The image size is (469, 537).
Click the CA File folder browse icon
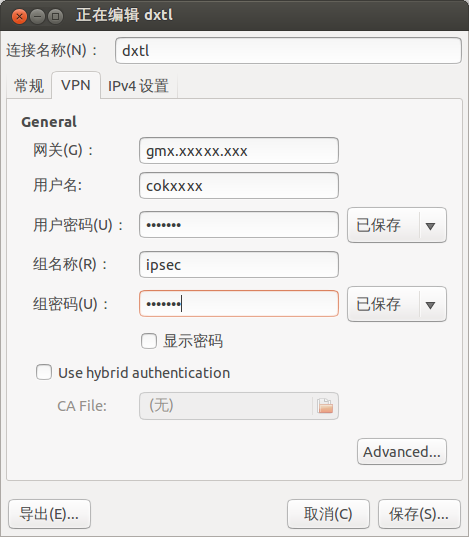(x=325, y=406)
